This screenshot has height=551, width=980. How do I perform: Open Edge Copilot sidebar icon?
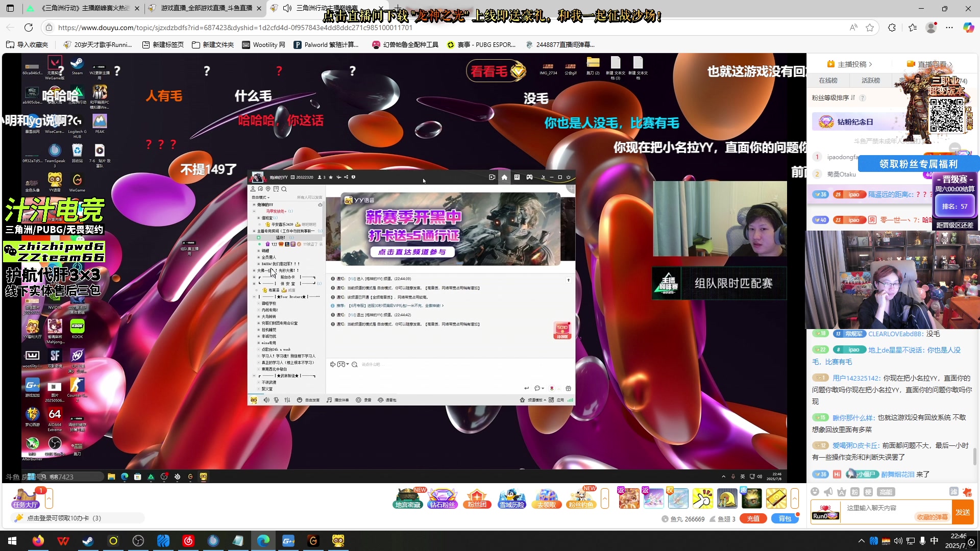968,28
